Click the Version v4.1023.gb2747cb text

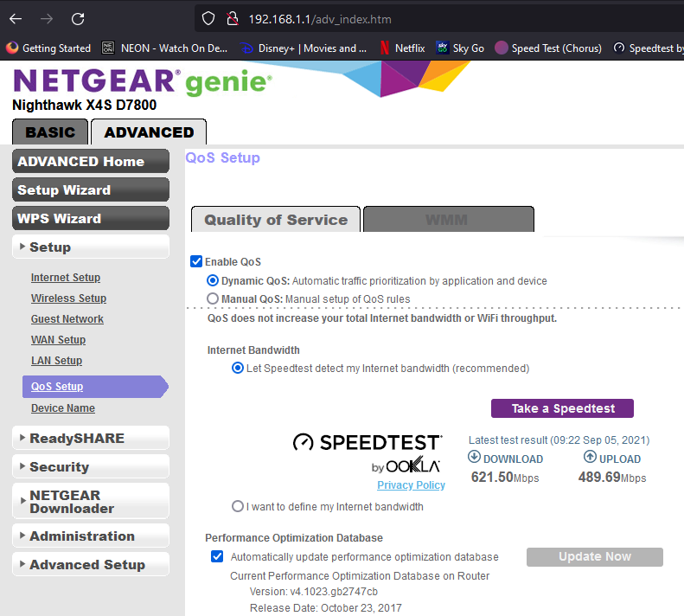313,592
